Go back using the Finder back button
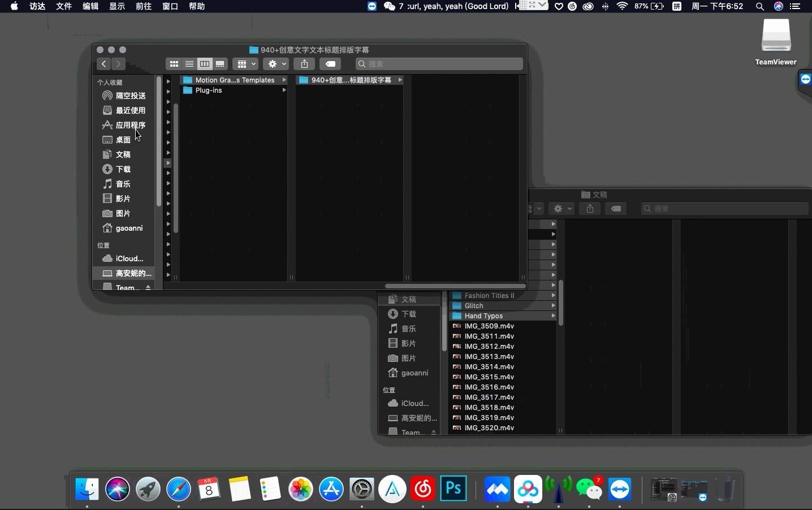The image size is (812, 510). pyautogui.click(x=103, y=64)
